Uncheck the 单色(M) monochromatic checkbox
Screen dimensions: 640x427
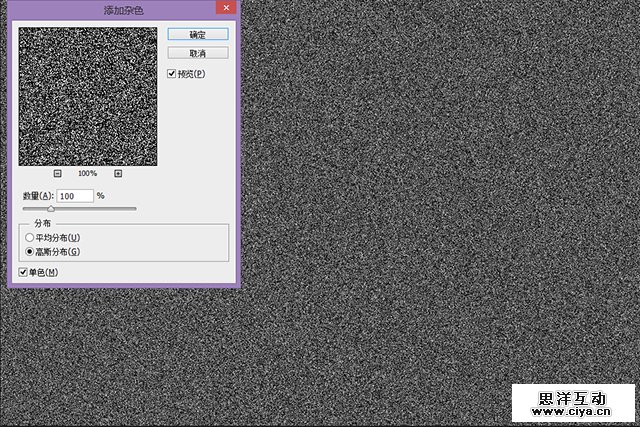pyautogui.click(x=24, y=272)
